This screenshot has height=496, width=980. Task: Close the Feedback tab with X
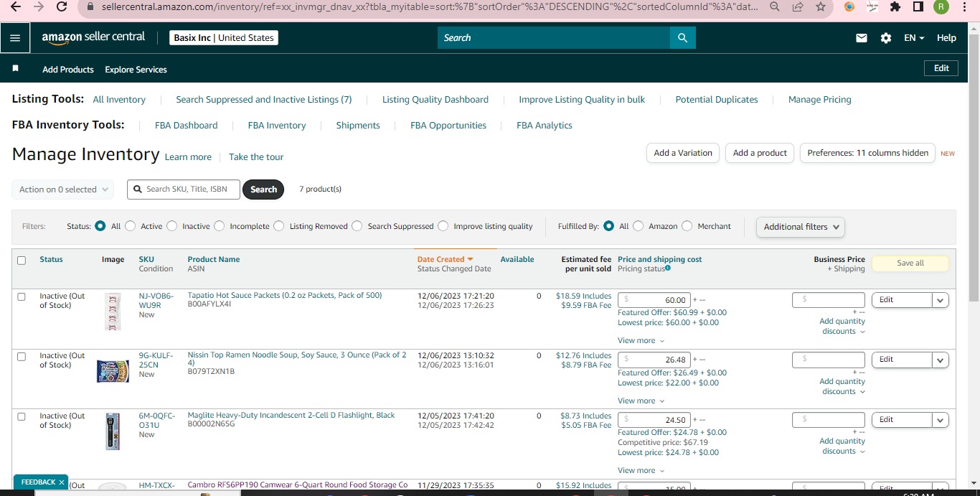click(62, 482)
